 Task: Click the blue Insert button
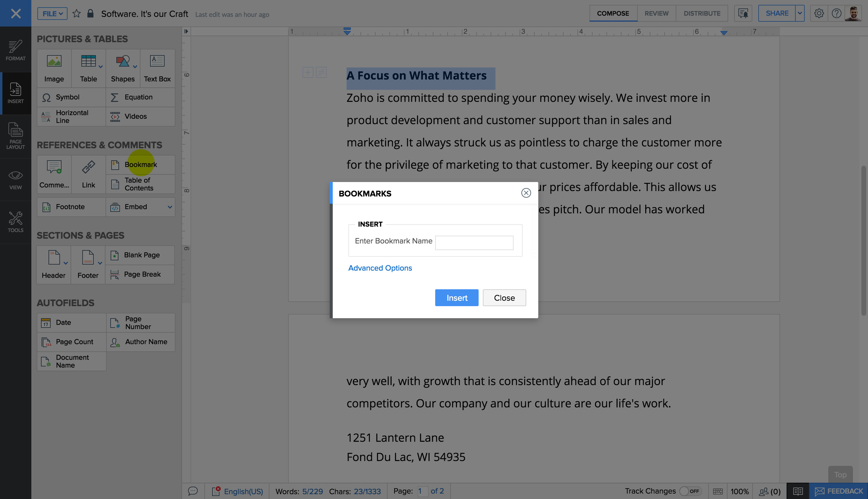tap(456, 298)
